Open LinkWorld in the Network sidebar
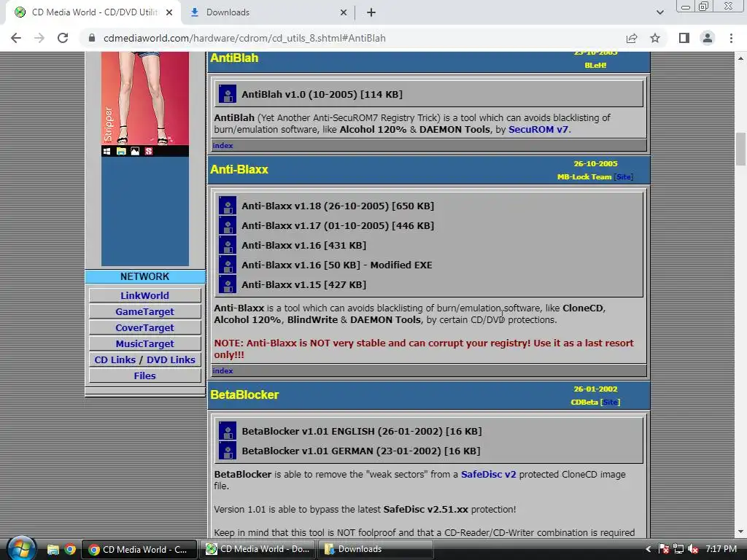The height and width of the screenshot is (560, 747). click(x=145, y=295)
